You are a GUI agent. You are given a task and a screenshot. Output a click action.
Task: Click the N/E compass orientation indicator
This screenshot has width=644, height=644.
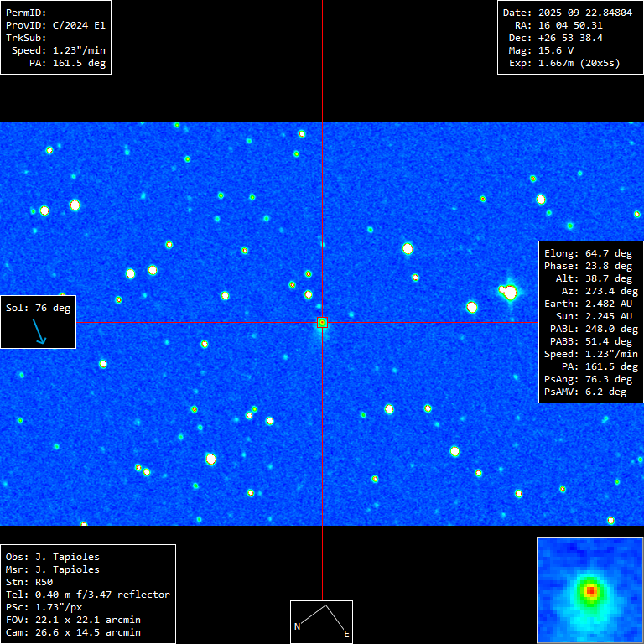point(321,621)
